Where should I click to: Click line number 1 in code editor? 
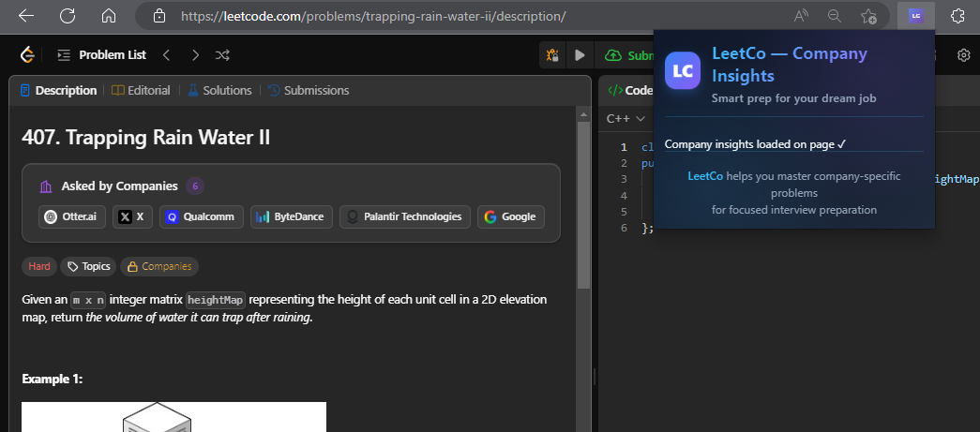[x=623, y=147]
